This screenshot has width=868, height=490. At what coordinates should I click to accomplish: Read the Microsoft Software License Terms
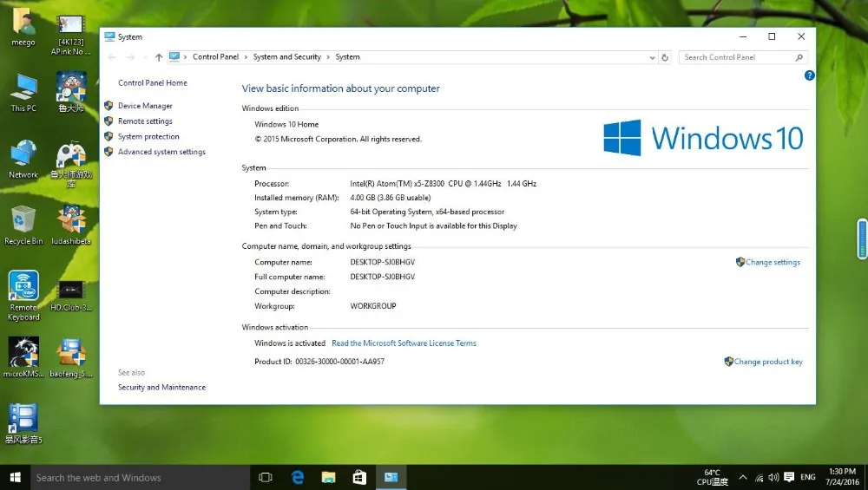tap(404, 343)
